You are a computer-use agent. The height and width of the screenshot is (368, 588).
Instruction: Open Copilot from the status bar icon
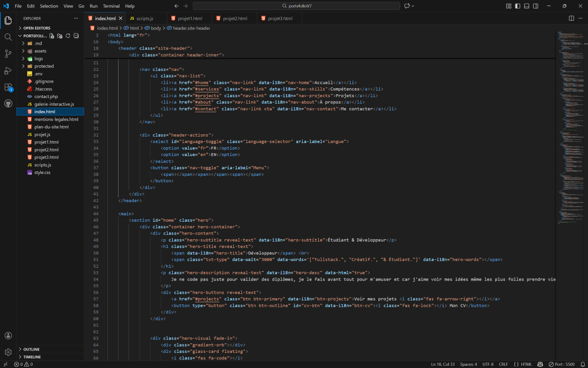coord(541,364)
